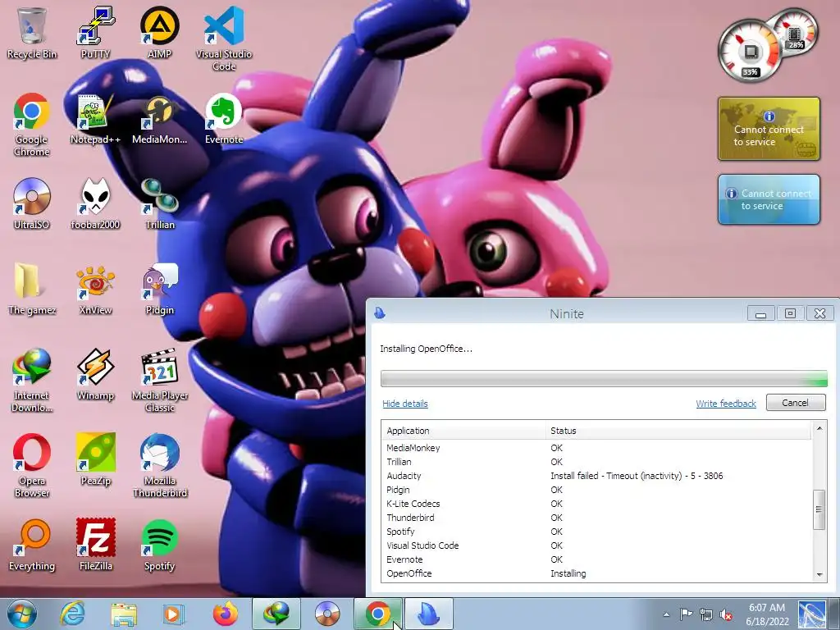The image size is (840, 630).
Task: Launch PuTTY from the desktop
Action: (95, 33)
